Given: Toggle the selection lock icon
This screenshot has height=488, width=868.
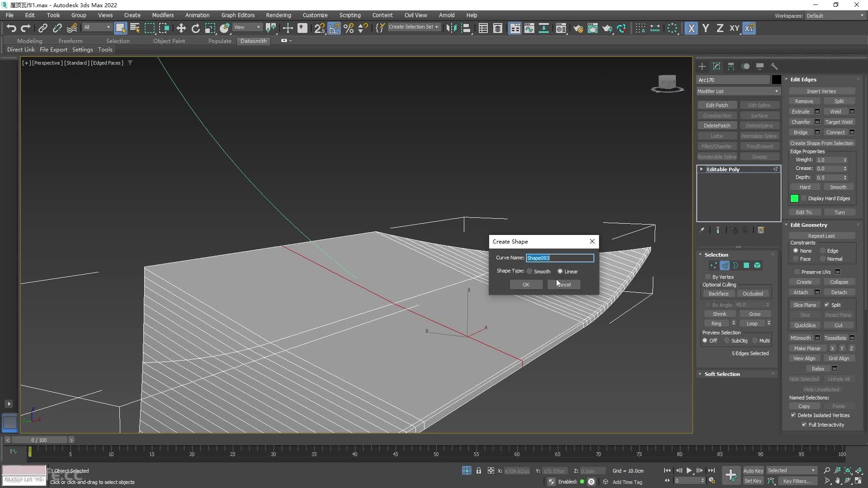Looking at the screenshot, I should (479, 471).
